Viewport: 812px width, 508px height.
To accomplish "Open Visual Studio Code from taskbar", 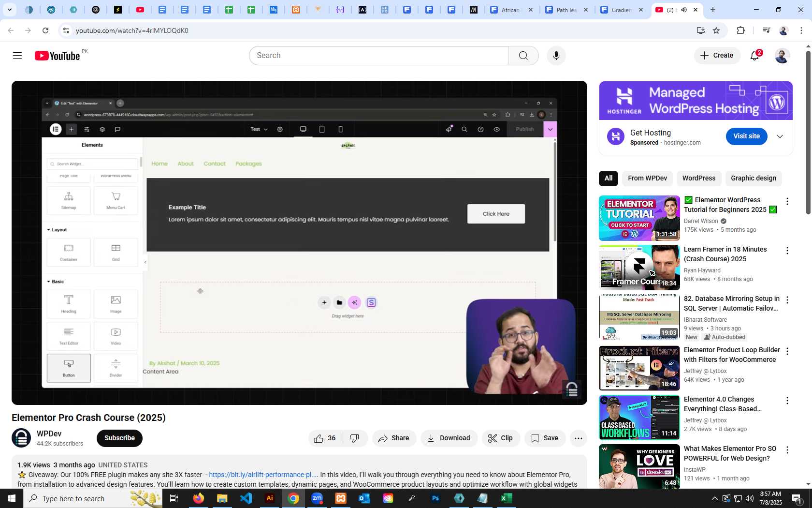I will click(x=246, y=498).
